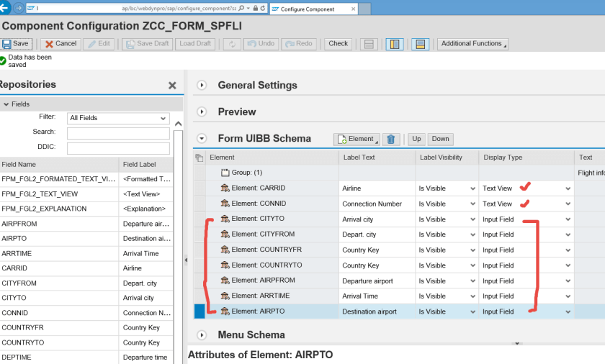The width and height of the screenshot is (605, 364).
Task: Click the Cancel button
Action: pos(60,44)
